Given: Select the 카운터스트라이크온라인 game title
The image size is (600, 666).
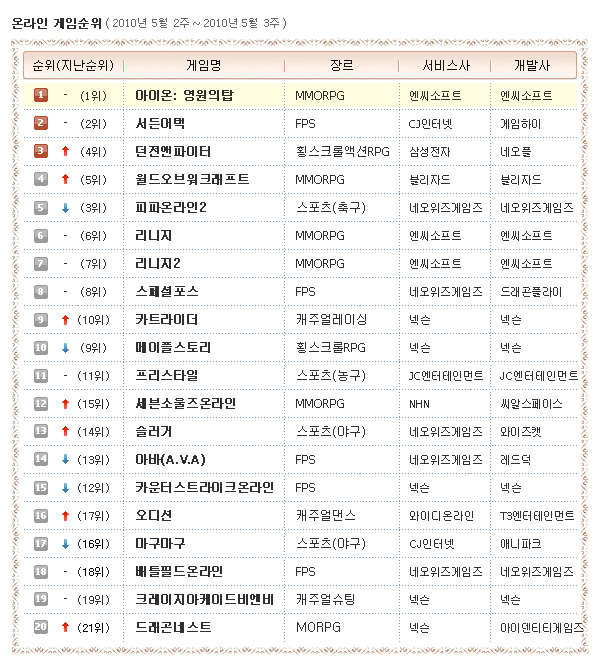Looking at the screenshot, I should (204, 488).
